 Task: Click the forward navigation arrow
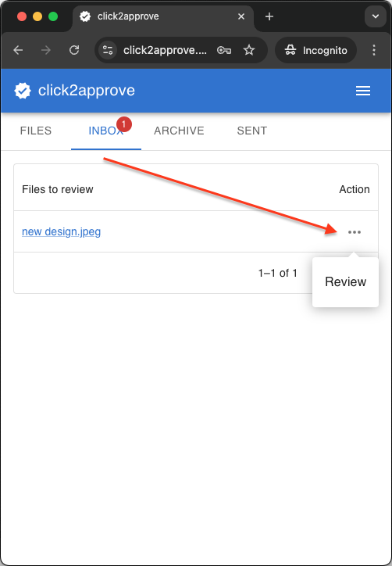tap(46, 50)
